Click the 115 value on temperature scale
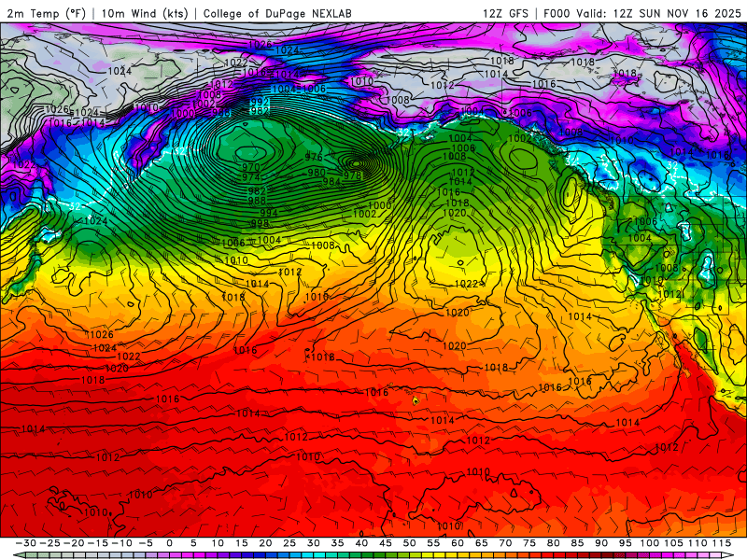The height and width of the screenshot is (560, 747). click(x=721, y=543)
